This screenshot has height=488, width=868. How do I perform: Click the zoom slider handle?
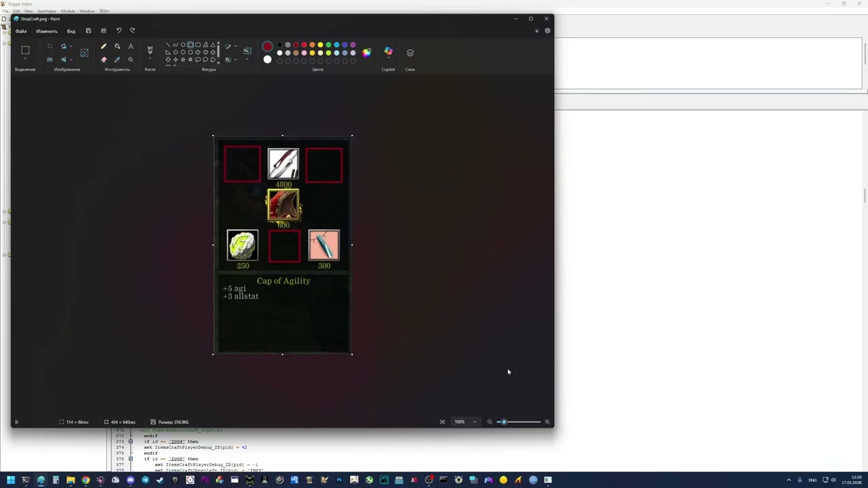point(503,422)
